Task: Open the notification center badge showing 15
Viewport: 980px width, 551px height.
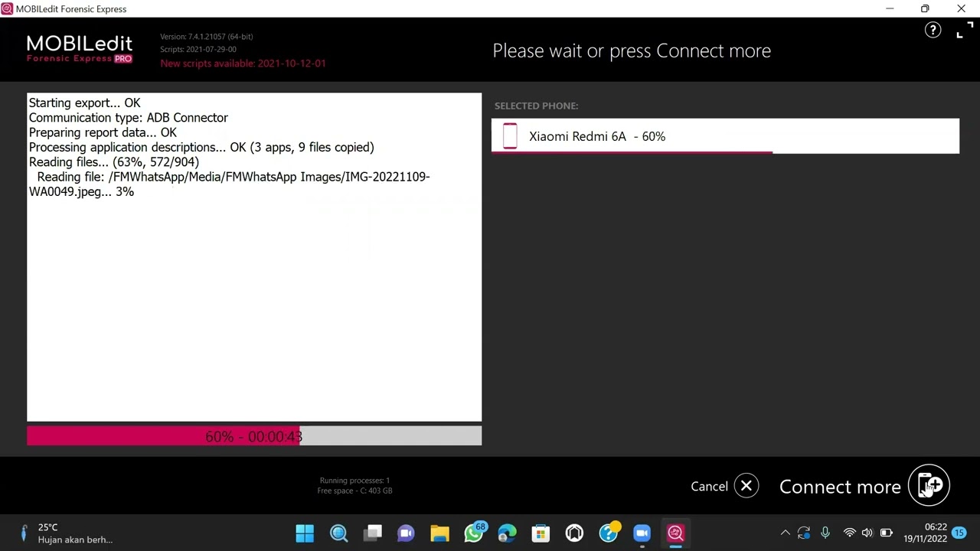Action: pyautogui.click(x=959, y=533)
